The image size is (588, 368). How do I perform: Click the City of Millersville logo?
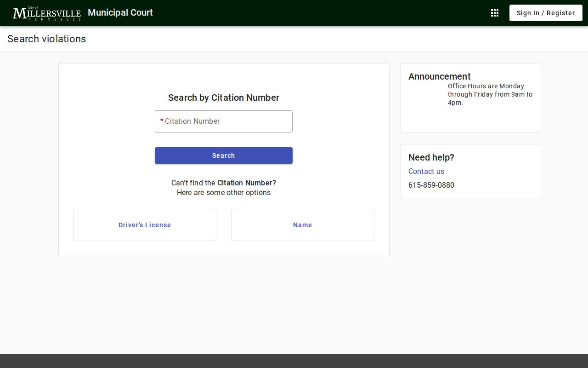(x=47, y=13)
